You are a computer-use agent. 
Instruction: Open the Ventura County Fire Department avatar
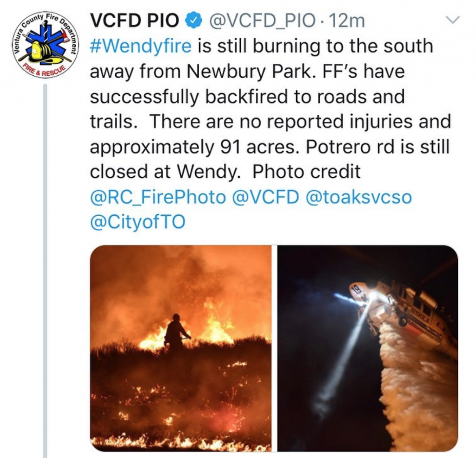(46, 46)
